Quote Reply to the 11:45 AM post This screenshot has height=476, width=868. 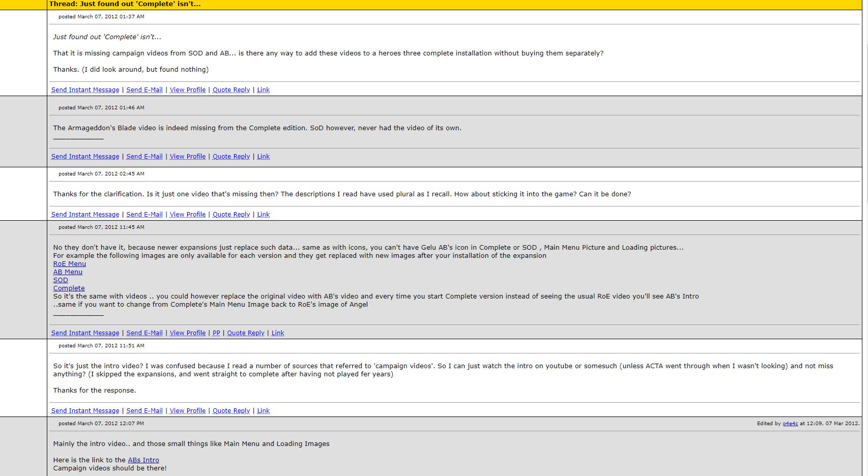tap(246, 333)
